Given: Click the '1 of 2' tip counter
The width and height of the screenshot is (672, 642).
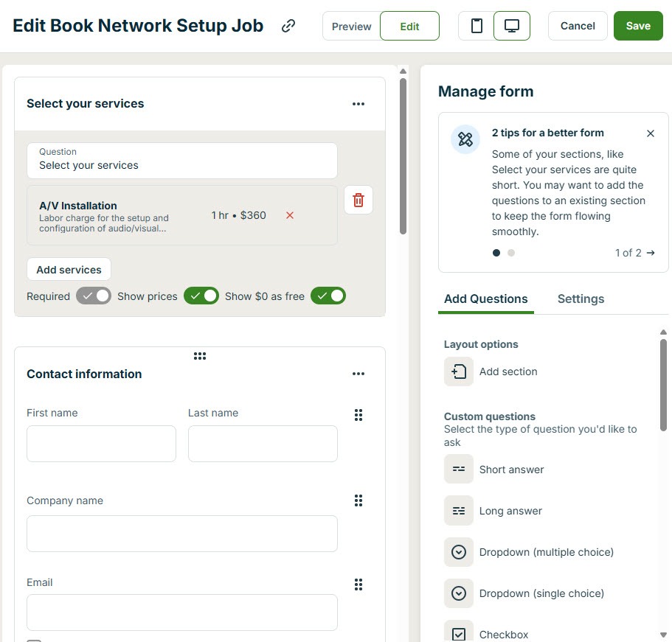Looking at the screenshot, I should click(628, 253).
